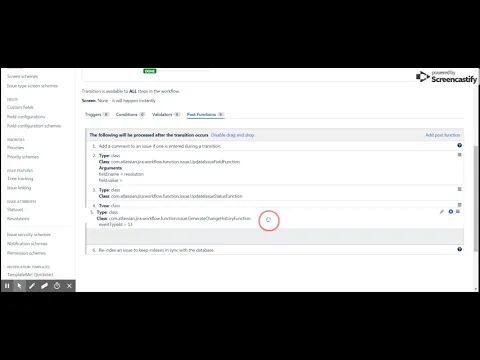Pause the Screencastify recording

coord(7,286)
